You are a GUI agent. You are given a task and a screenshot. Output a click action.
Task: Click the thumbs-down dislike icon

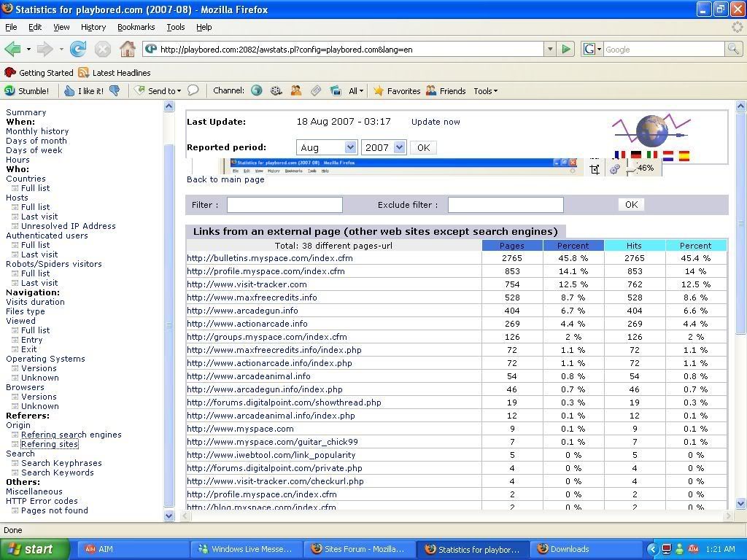115,91
